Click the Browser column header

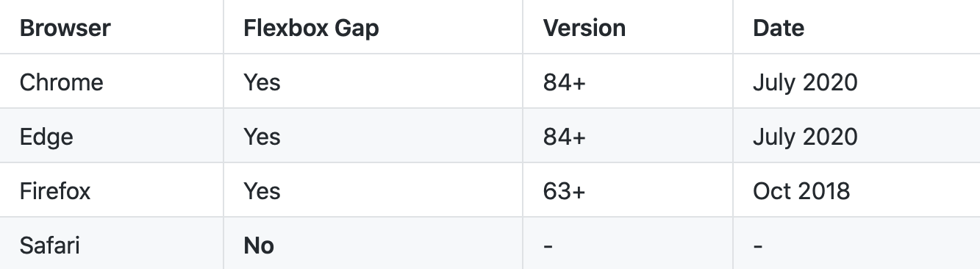coord(65,28)
